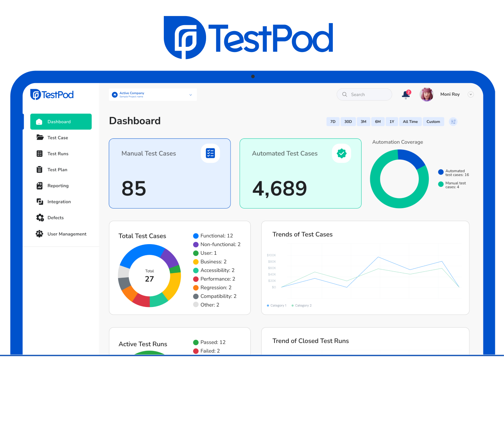Select the Custom date range option
The width and height of the screenshot is (504, 431).
[433, 122]
